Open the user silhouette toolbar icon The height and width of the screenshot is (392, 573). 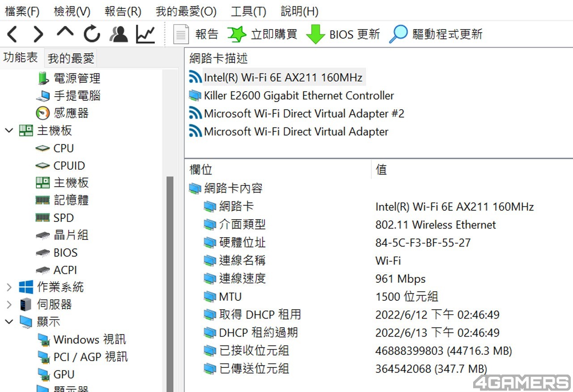click(119, 34)
